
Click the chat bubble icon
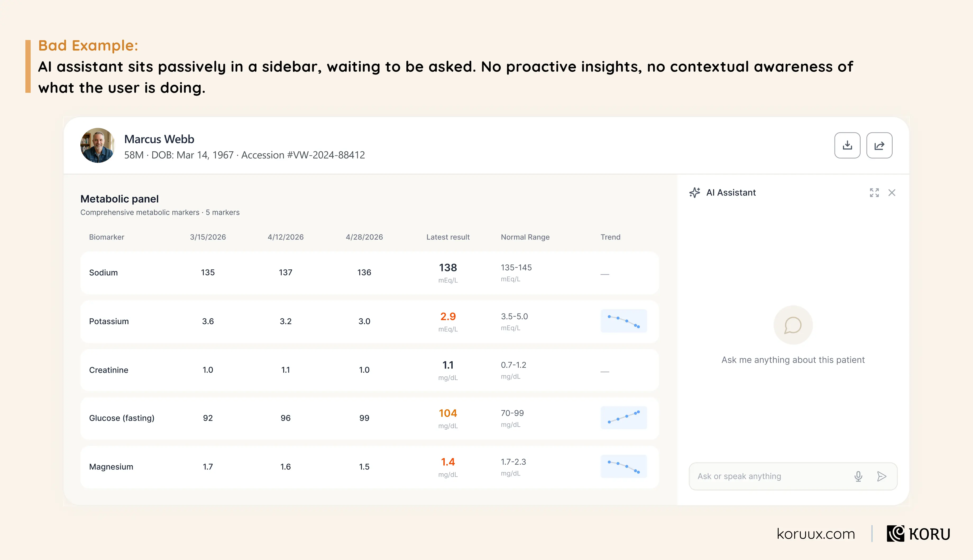793,325
